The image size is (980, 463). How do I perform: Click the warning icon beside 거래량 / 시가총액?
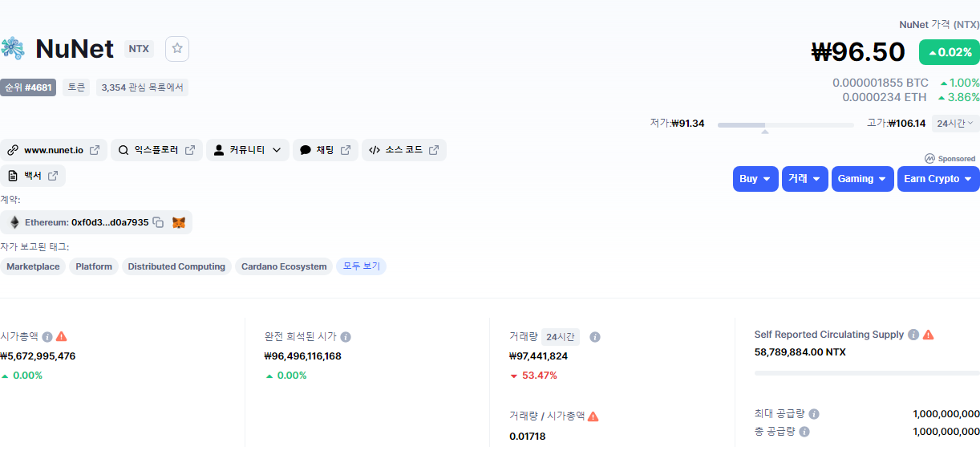pos(593,416)
